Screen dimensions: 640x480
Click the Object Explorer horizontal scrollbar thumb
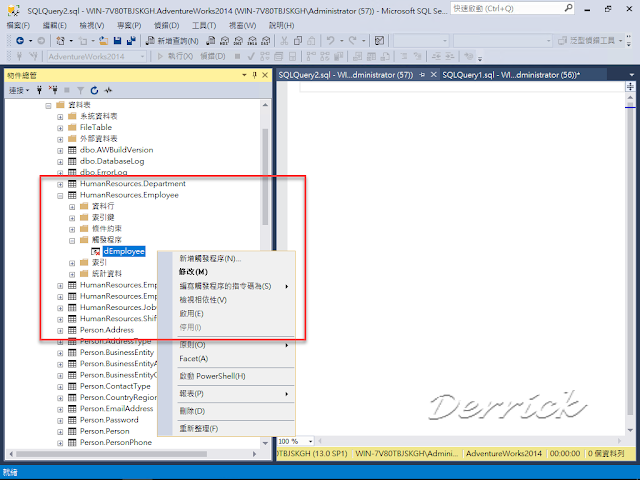coord(111,454)
